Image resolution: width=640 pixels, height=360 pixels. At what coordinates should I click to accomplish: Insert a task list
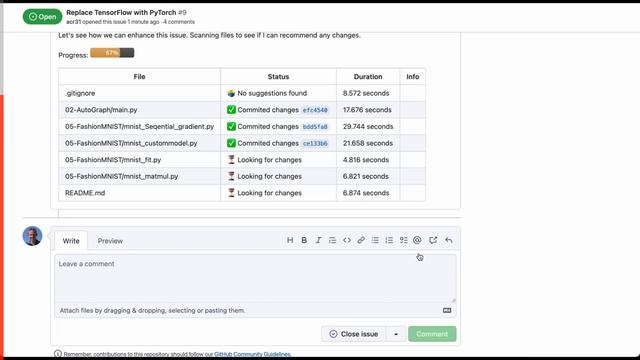403,240
